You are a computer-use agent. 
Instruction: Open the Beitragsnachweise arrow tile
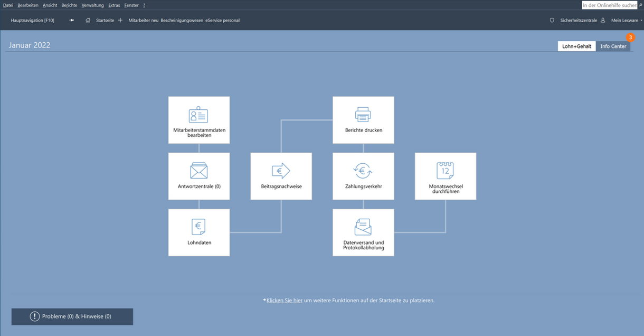click(281, 176)
